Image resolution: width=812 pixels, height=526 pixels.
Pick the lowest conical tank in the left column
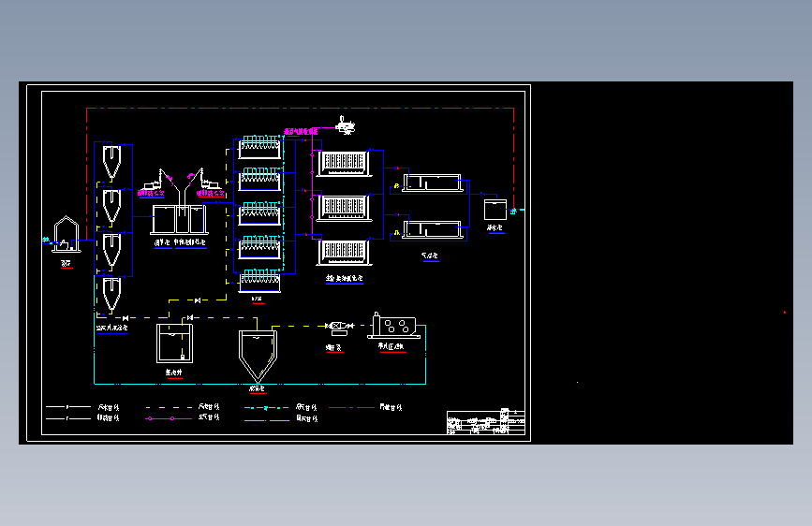tap(111, 294)
